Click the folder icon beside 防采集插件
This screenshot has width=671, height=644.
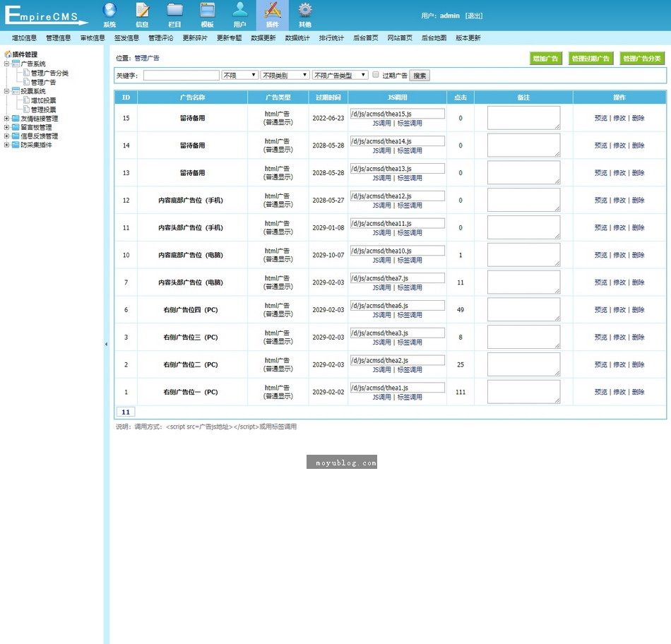[16, 145]
